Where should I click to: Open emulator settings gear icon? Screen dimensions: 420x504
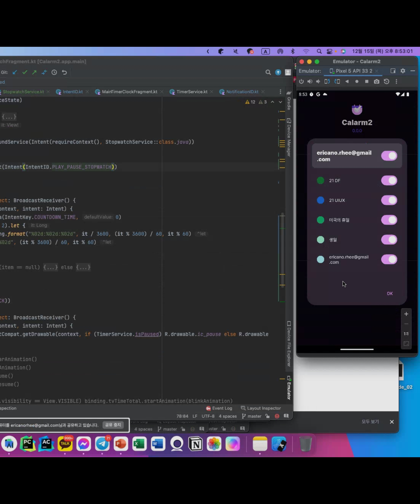(x=403, y=71)
